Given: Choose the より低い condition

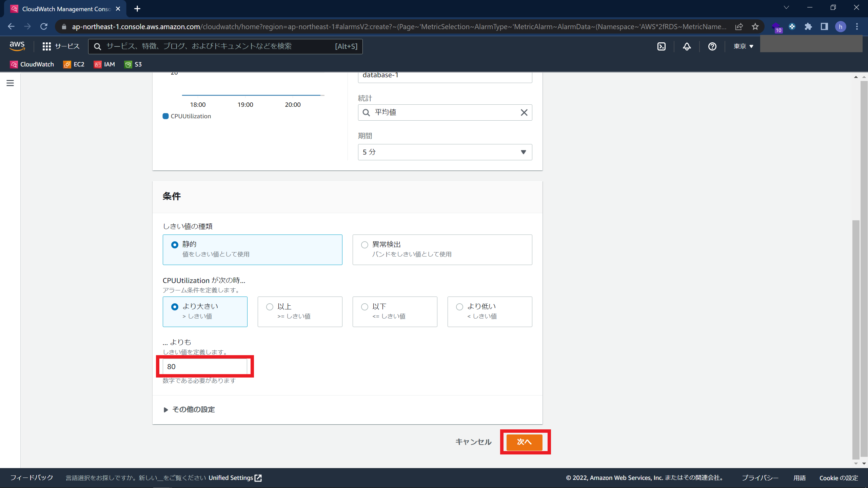Looking at the screenshot, I should (x=490, y=312).
